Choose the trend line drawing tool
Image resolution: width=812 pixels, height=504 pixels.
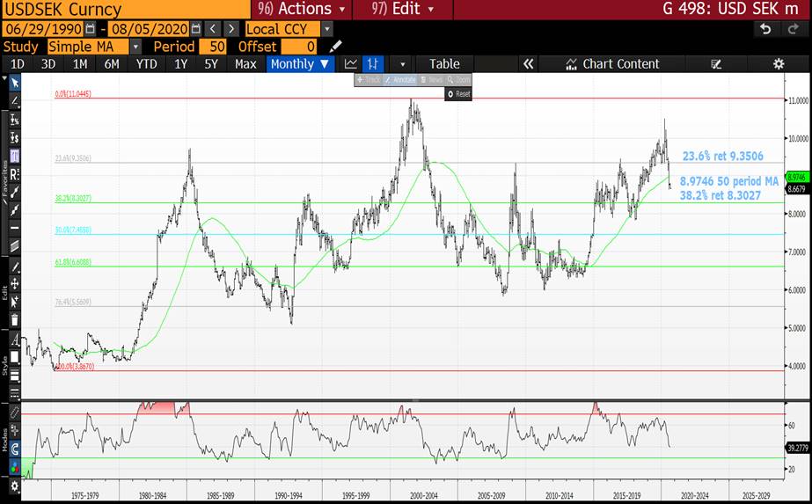(x=14, y=101)
